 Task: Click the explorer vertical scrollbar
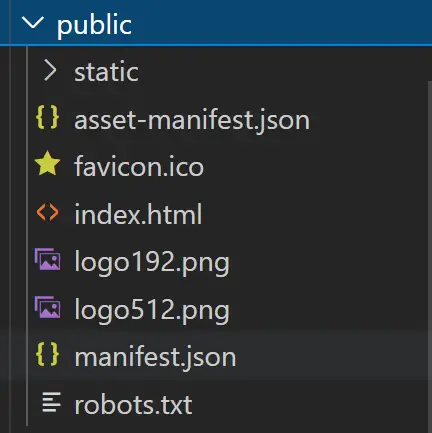point(430,257)
